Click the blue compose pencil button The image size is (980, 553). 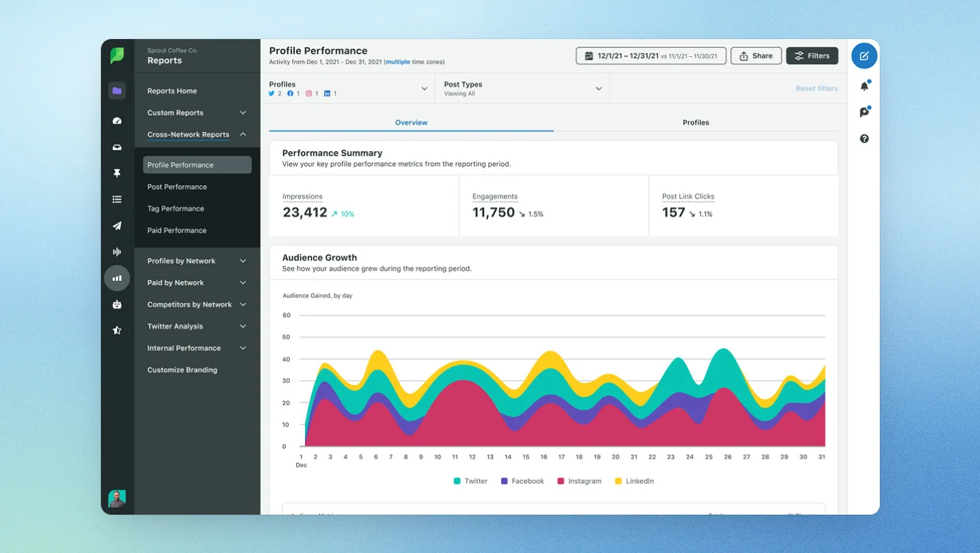[x=864, y=56]
